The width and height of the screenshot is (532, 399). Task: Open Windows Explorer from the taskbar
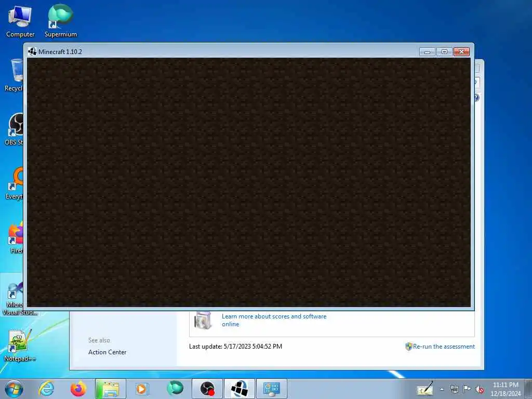(110, 389)
